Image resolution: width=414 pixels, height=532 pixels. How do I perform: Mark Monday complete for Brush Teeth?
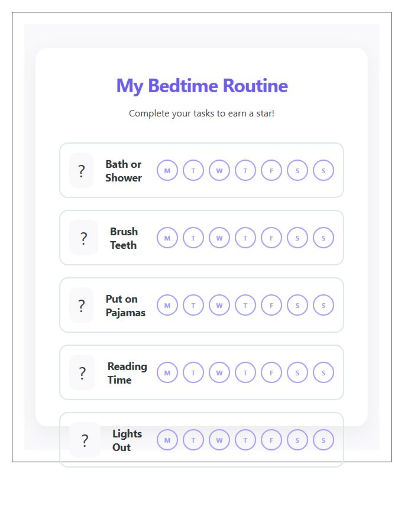tap(167, 238)
